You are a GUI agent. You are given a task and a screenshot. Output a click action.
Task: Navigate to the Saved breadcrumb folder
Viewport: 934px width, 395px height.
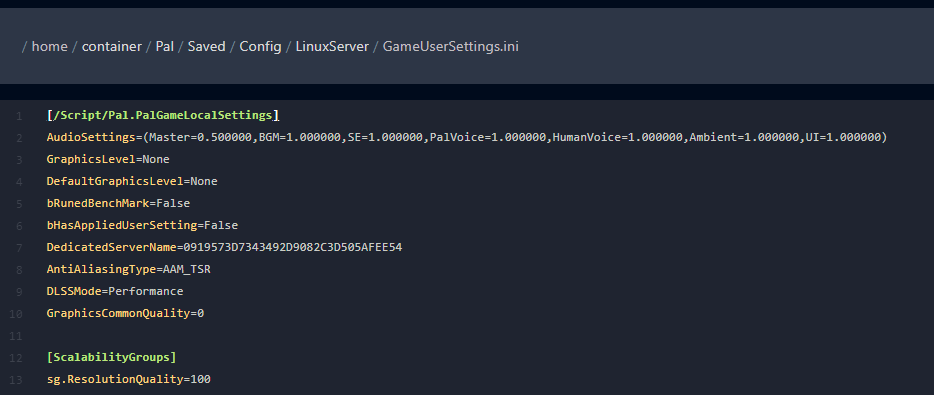207,46
